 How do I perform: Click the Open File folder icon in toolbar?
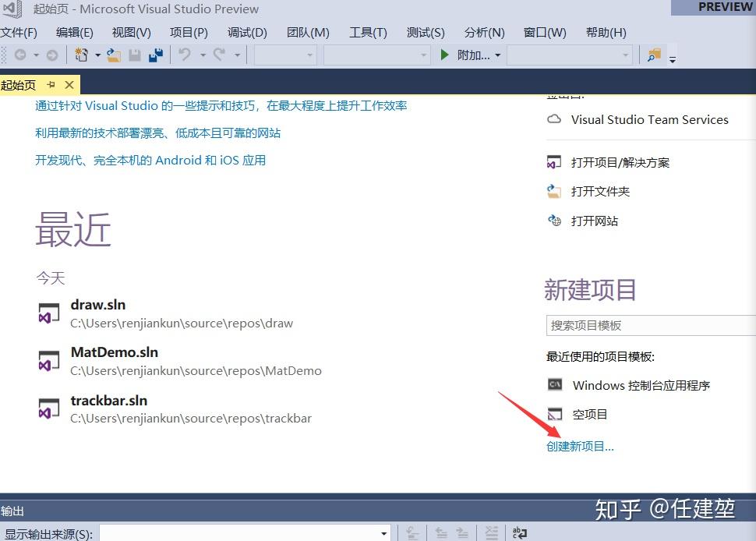coord(114,55)
